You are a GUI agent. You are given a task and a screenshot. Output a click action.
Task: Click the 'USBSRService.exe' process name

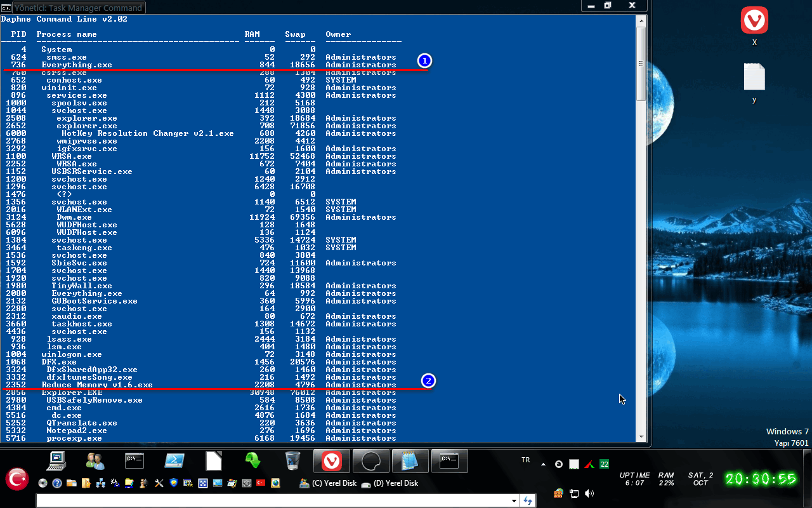tap(92, 171)
